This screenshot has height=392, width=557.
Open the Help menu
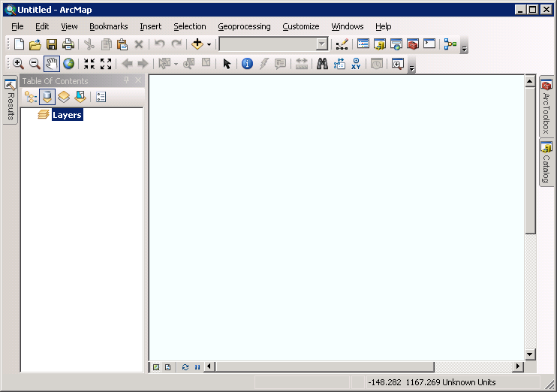384,26
